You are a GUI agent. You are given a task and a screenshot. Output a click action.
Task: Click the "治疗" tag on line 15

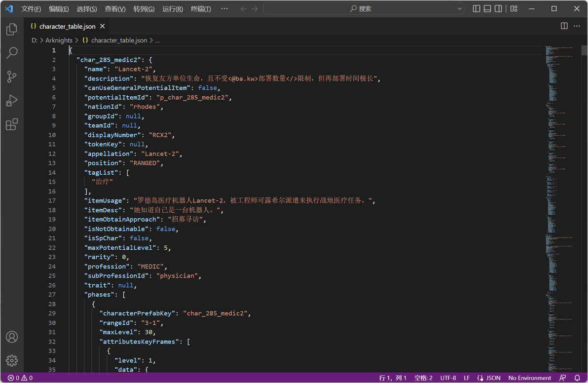pos(103,182)
